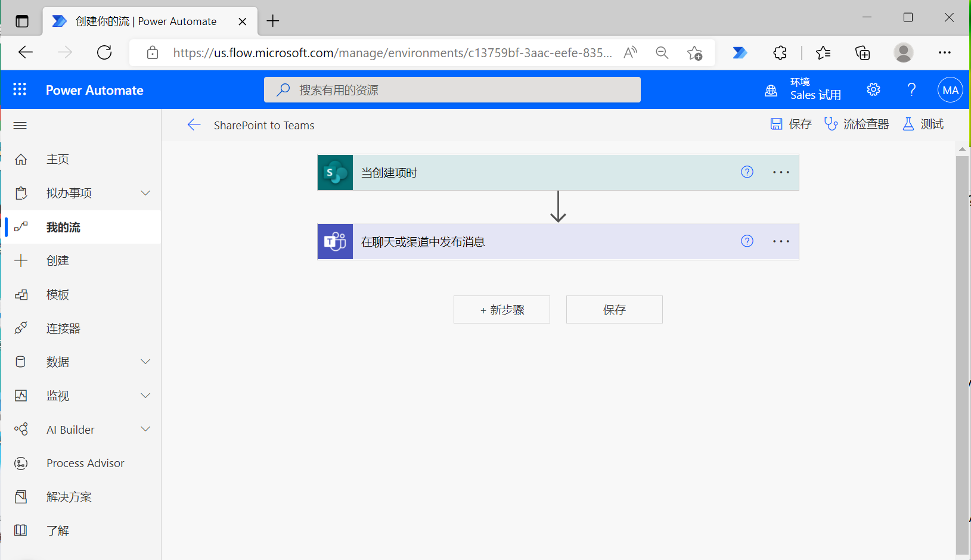Open help for 在聊天或渠道中发布消息 action

tap(747, 241)
